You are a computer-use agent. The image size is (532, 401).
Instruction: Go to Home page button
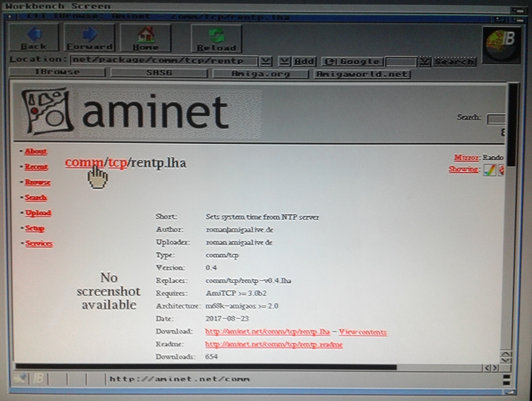(x=145, y=38)
